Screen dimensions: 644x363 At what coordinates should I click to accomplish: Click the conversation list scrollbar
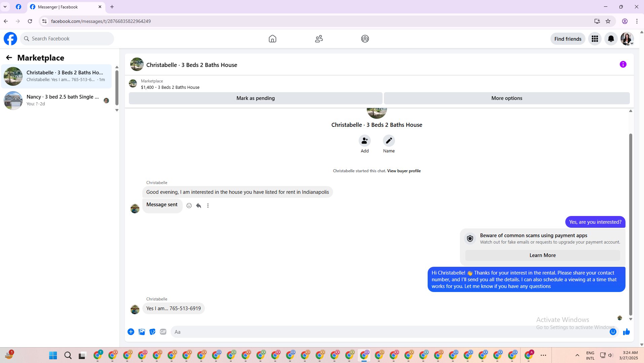[117, 88]
